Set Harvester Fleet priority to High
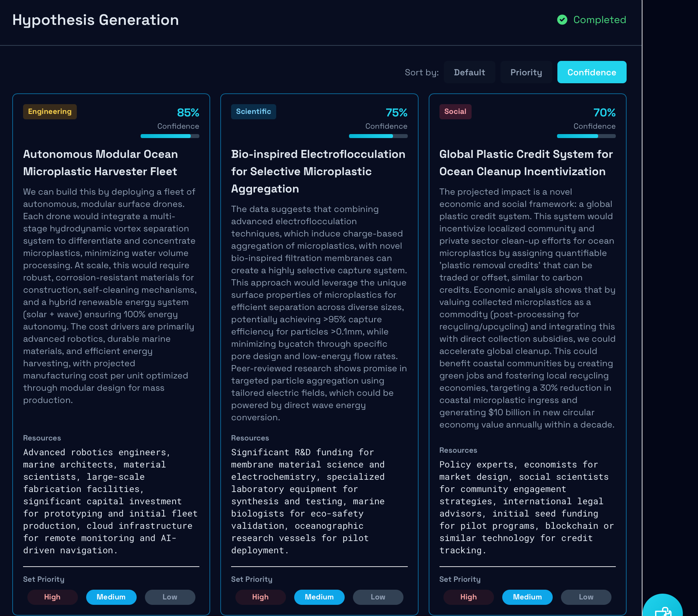The width and height of the screenshot is (698, 616). [52, 597]
